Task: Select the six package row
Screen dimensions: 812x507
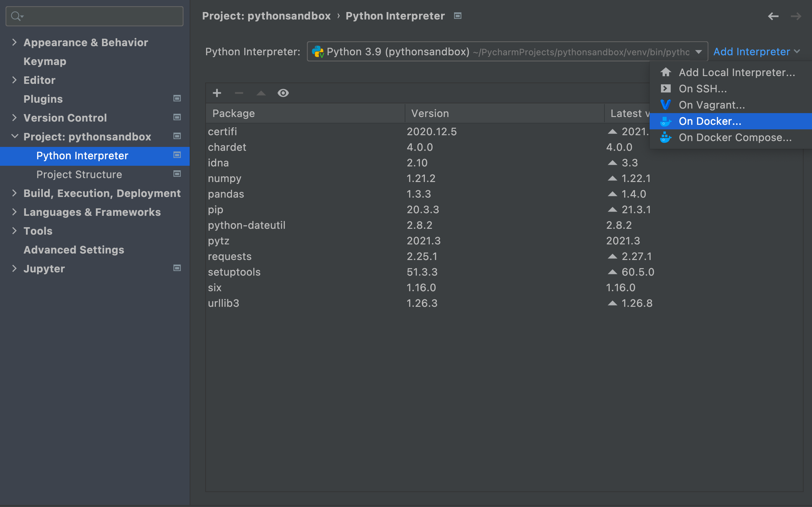Action: pyautogui.click(x=504, y=287)
